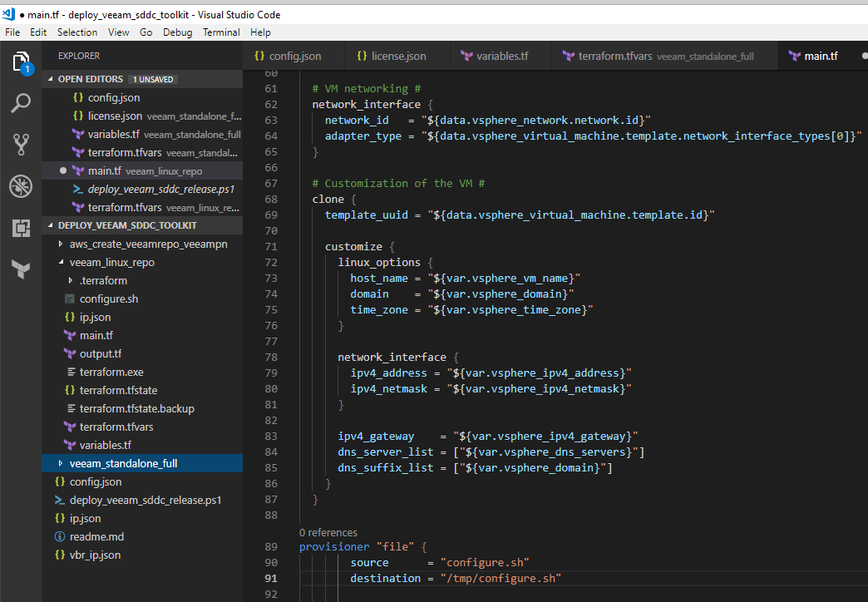Open the Explorer view in activity bar
The width and height of the screenshot is (868, 602).
(21, 62)
